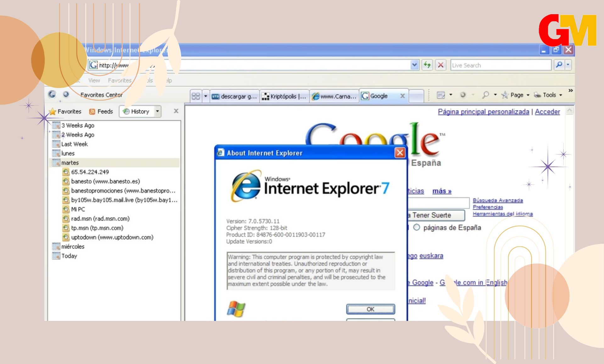604x364 pixels.
Task: Click the Forward navigation arrow
Action: click(x=66, y=94)
